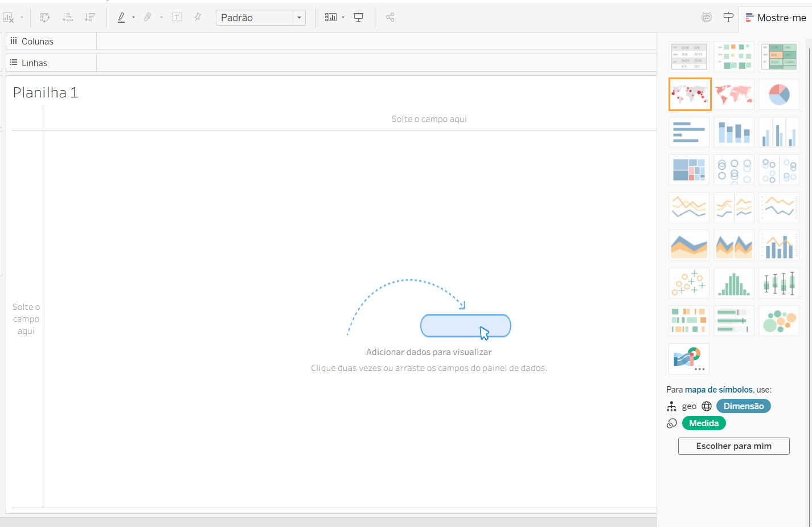Toggle the Mostre-me panel
This screenshot has height=527, width=812.
(x=776, y=18)
